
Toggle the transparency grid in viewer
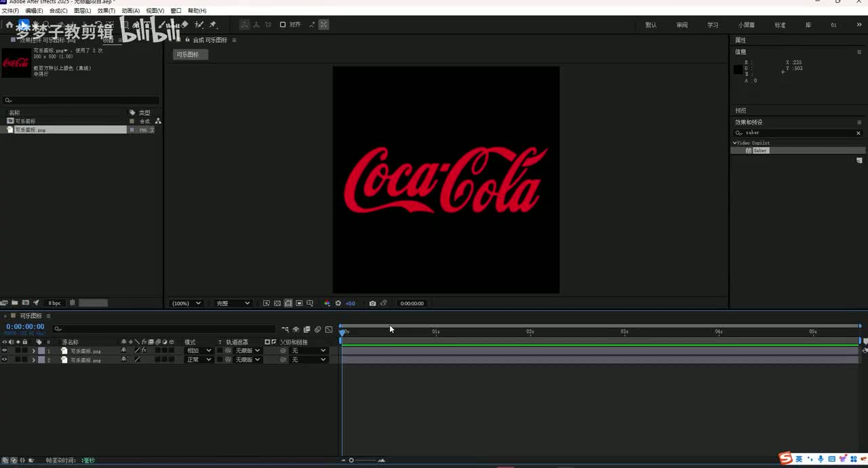point(277,303)
